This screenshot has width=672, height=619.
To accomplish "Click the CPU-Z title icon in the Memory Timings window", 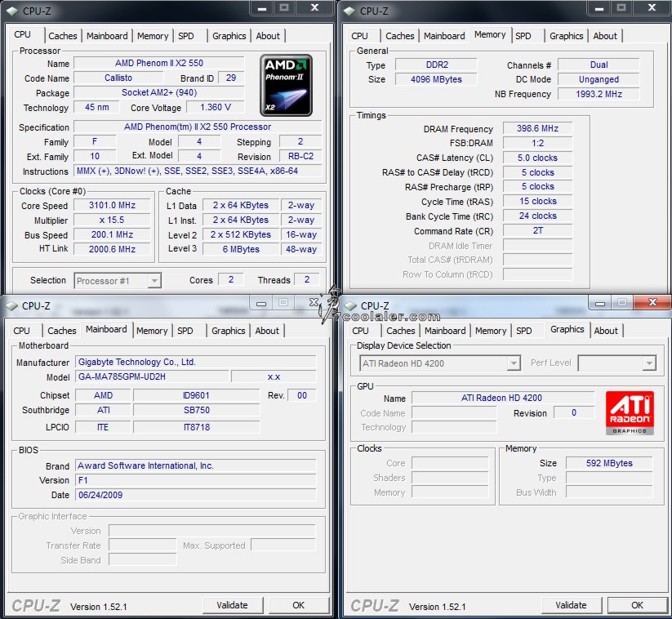I will pos(349,11).
